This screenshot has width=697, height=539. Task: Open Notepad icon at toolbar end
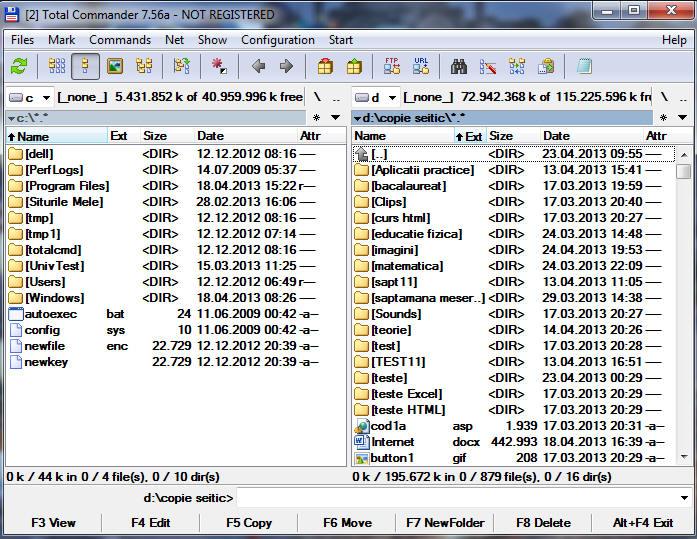point(584,67)
